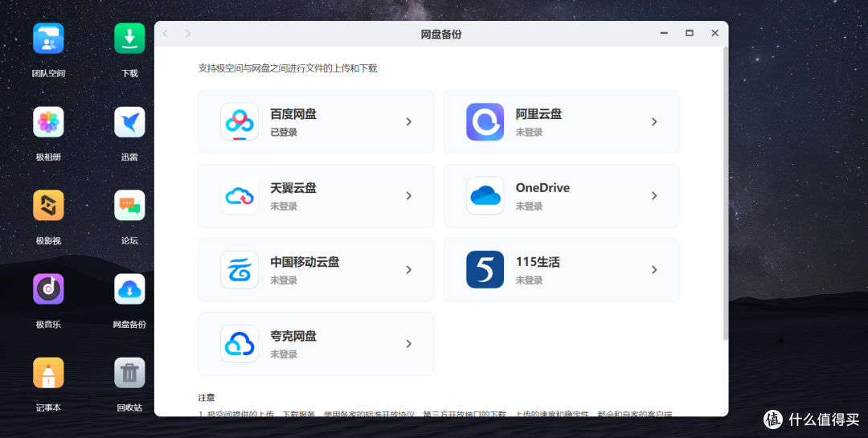Viewport: 868px width, 438px height.
Task: Open the 团队空间 desktop icon
Action: click(x=48, y=39)
